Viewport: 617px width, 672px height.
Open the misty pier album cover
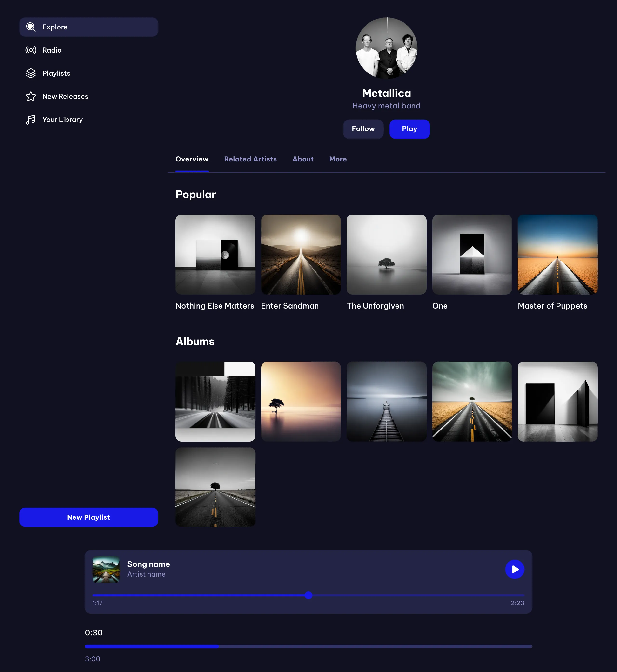386,401
